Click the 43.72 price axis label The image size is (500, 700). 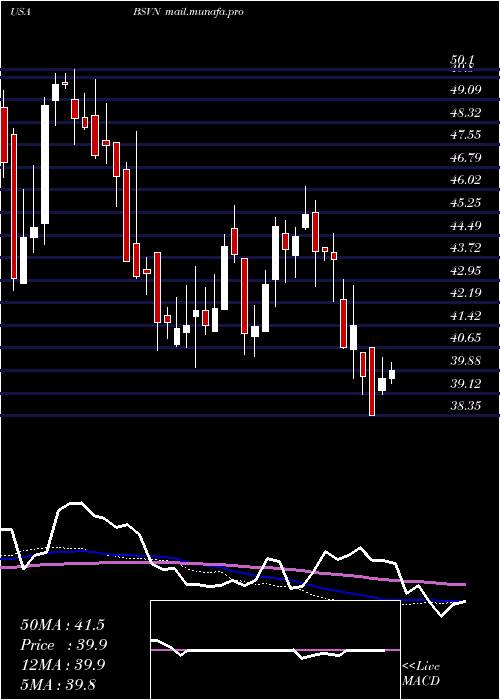[x=467, y=248]
